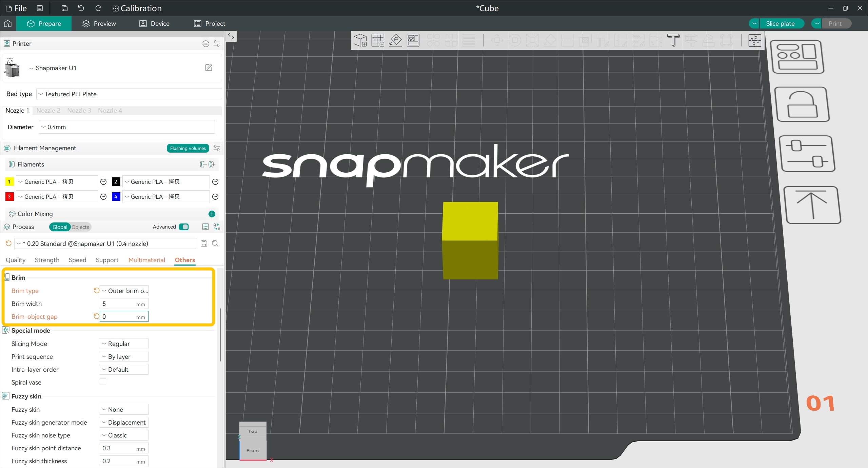The image size is (868, 468).
Task: Open the Slicing Mode dropdown
Action: (124, 344)
